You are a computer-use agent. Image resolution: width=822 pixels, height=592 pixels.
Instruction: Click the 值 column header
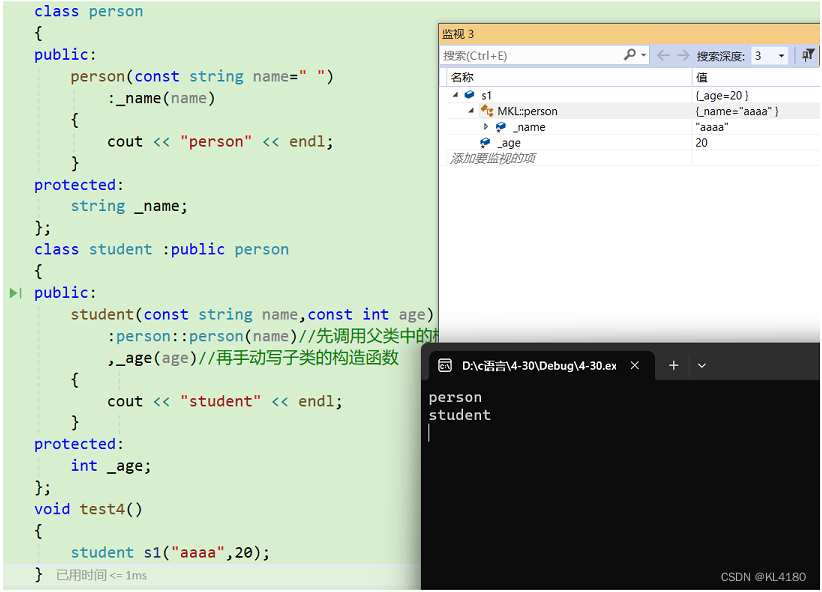(701, 78)
